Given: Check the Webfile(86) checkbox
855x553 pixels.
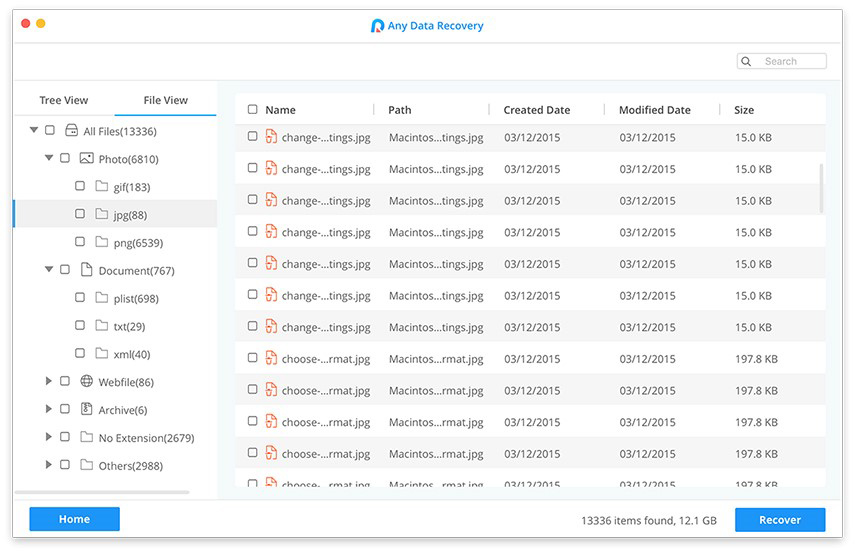Looking at the screenshot, I should [x=65, y=381].
